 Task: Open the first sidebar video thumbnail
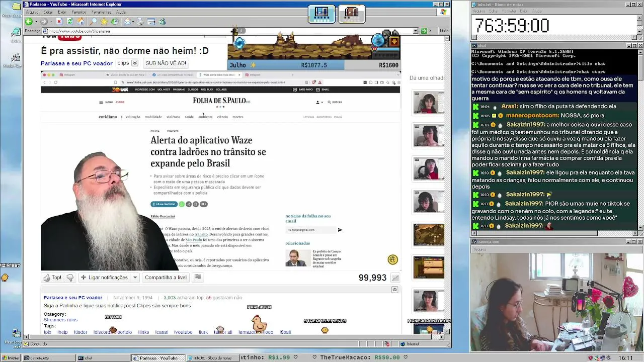click(429, 103)
